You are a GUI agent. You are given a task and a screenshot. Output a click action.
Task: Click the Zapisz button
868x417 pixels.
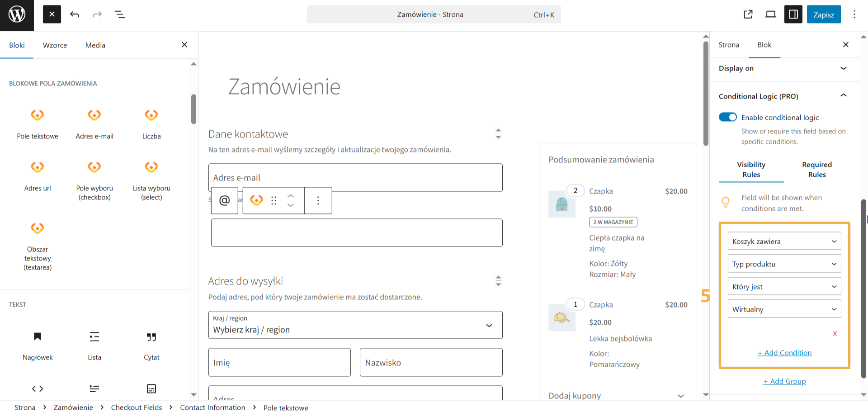(824, 14)
